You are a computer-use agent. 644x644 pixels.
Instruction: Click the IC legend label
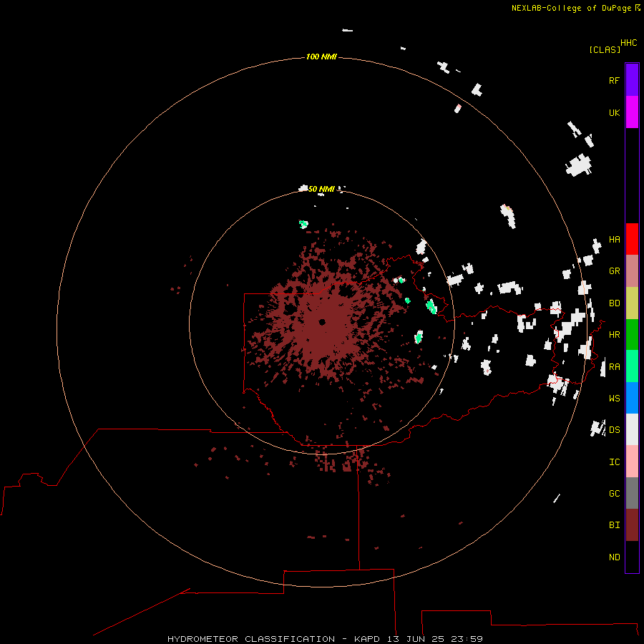[x=614, y=462]
